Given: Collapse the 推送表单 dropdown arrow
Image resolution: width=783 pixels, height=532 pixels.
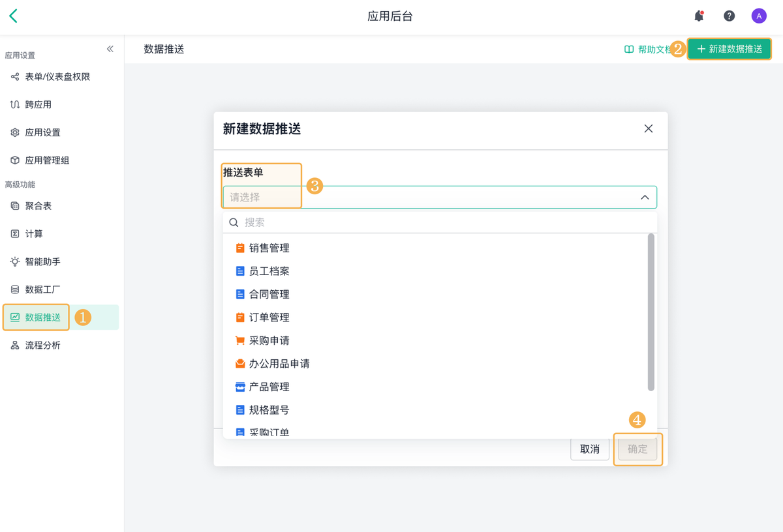Looking at the screenshot, I should point(644,198).
